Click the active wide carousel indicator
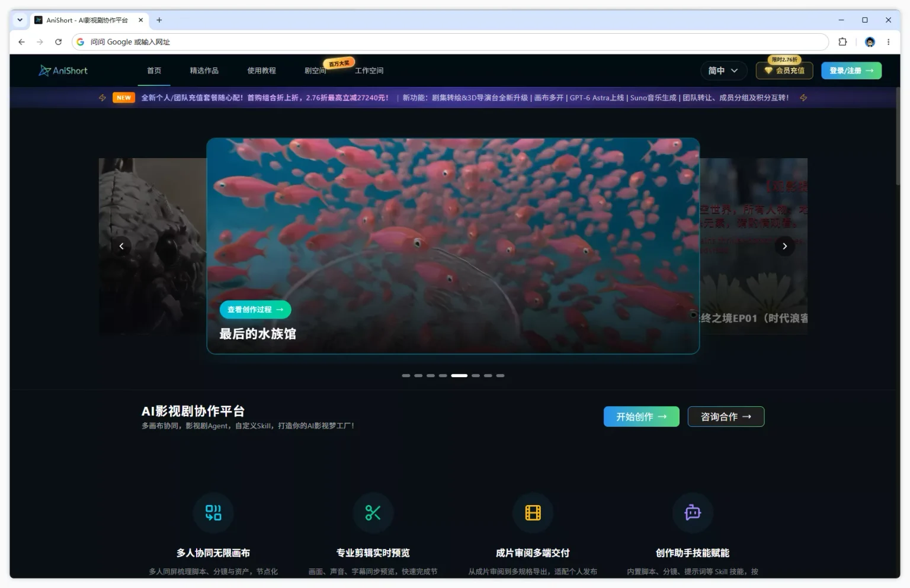 pos(459,375)
